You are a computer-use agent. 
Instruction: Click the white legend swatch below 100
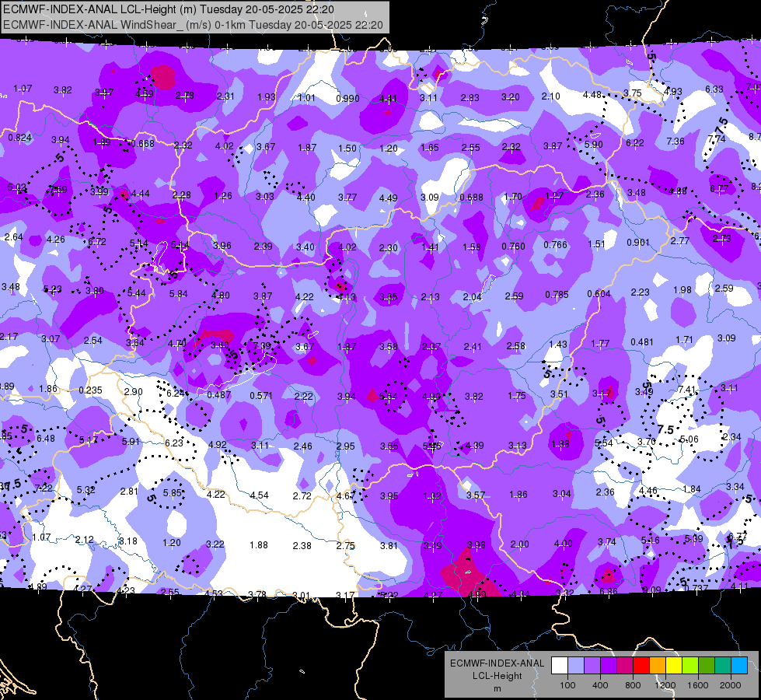560,666
